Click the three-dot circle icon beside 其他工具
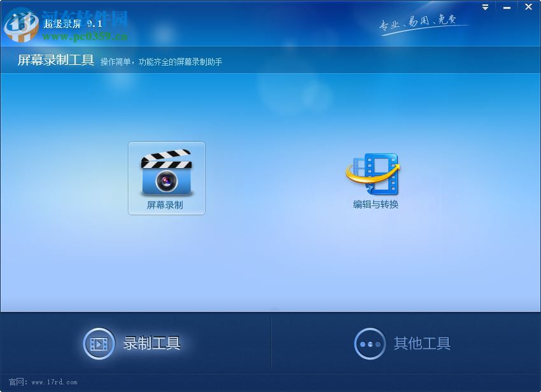The image size is (541, 392). click(x=369, y=343)
